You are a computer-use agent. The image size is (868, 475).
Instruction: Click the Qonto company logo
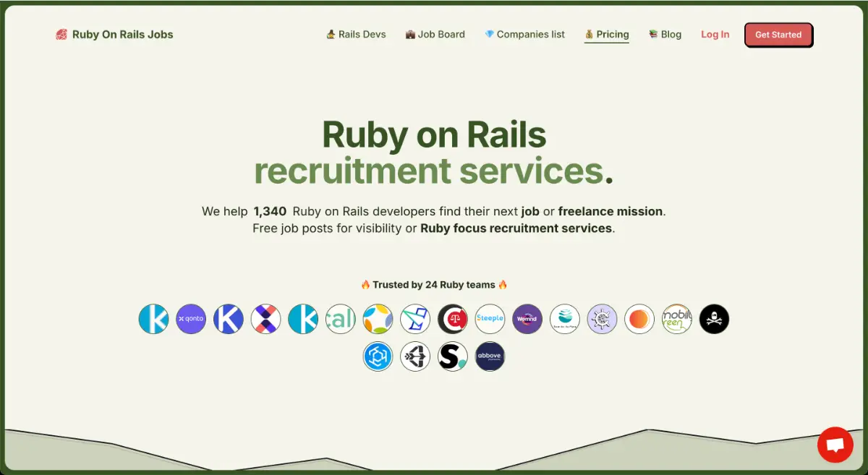(191, 319)
